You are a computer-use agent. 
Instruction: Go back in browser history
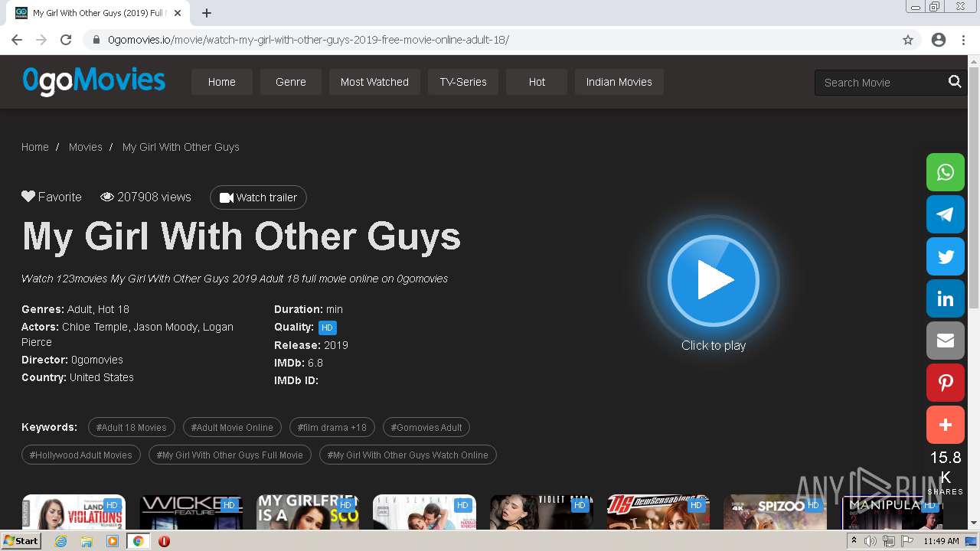pyautogui.click(x=17, y=40)
